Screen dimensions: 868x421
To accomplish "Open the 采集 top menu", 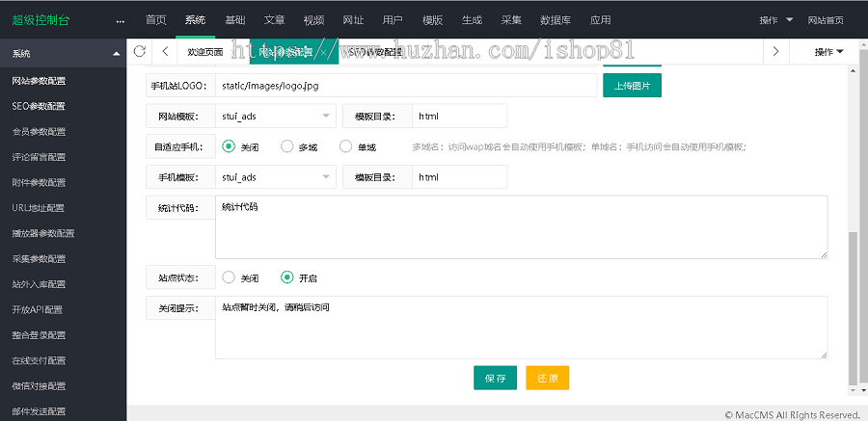I will [511, 20].
